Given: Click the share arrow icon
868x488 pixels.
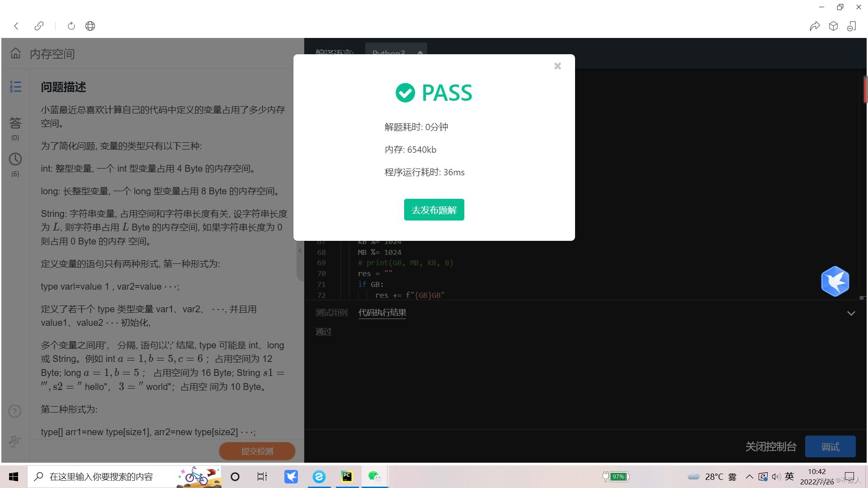Looking at the screenshot, I should 815,26.
